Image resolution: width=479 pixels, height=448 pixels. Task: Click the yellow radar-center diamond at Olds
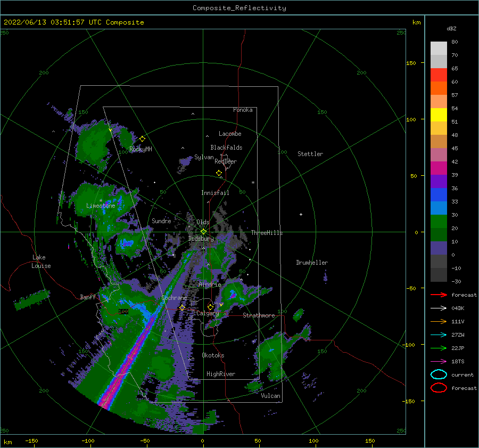pyautogui.click(x=203, y=232)
